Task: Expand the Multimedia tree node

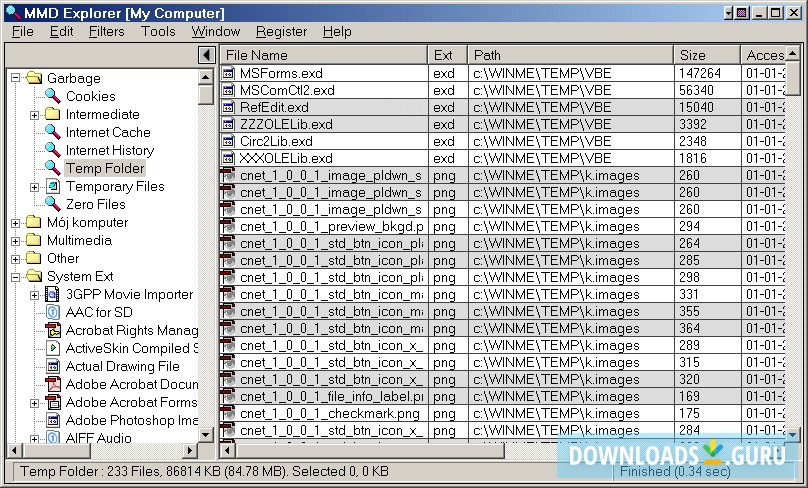Action: coord(15,241)
